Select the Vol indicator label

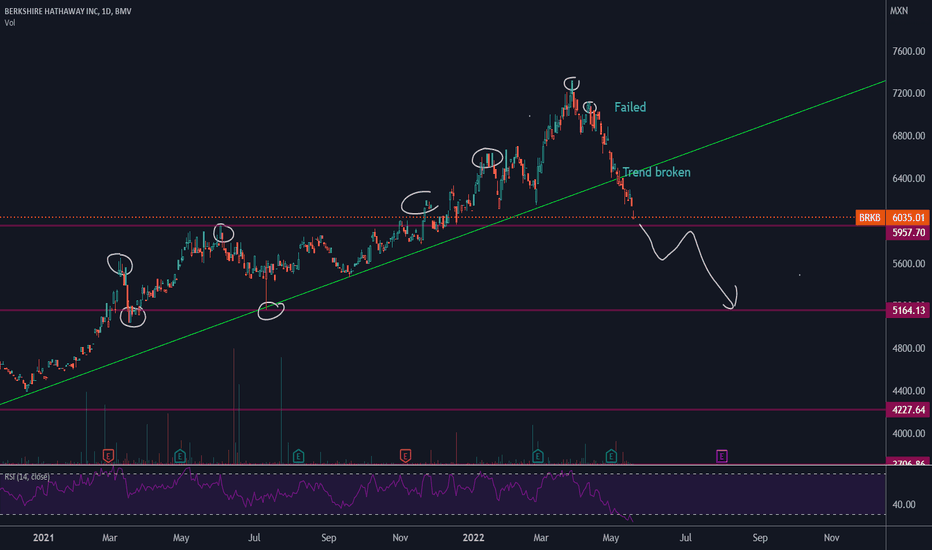pyautogui.click(x=10, y=23)
